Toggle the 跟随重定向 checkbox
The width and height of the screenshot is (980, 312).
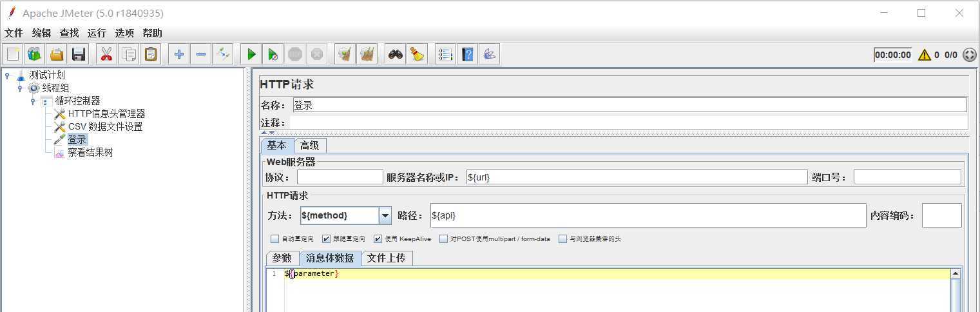click(326, 239)
